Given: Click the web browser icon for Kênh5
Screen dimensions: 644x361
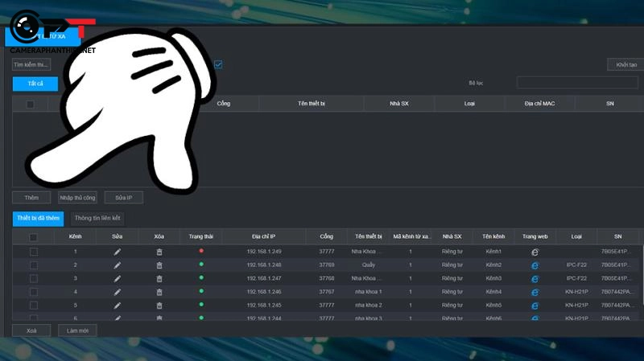Looking at the screenshot, I should click(535, 306).
